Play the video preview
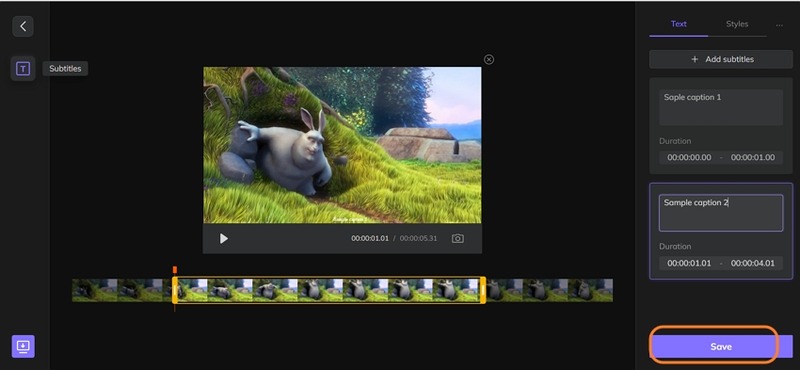Screen dimensions: 800x370 click(223, 238)
